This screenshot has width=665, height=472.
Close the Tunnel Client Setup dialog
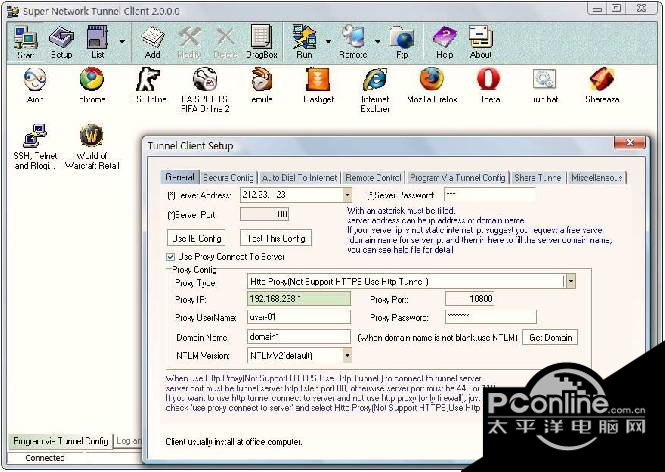tap(629, 142)
